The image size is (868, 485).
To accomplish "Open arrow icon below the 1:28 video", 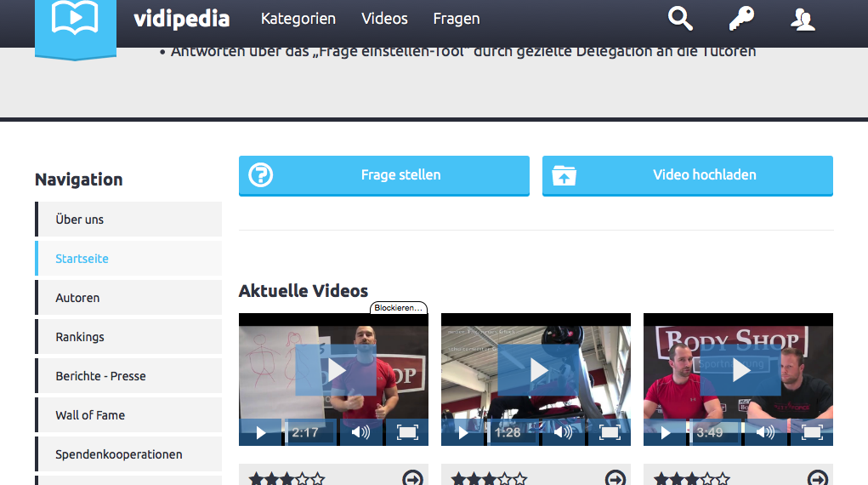I will (x=615, y=478).
